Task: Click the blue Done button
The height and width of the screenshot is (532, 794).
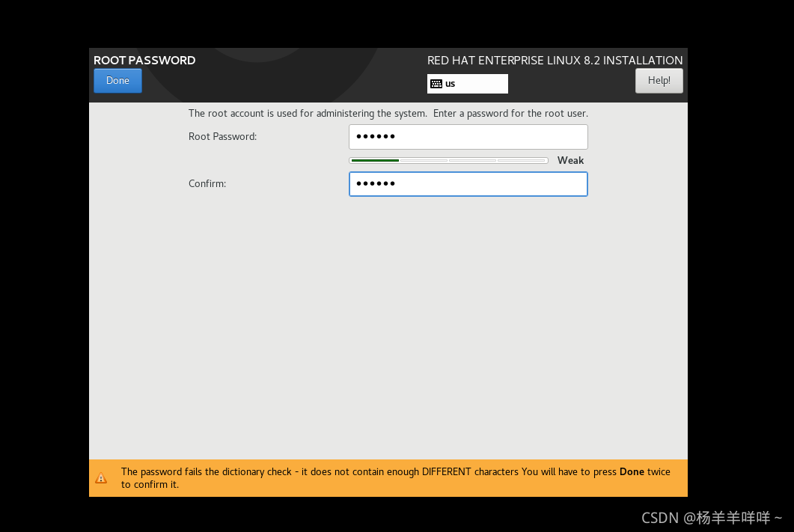Action: [x=117, y=81]
